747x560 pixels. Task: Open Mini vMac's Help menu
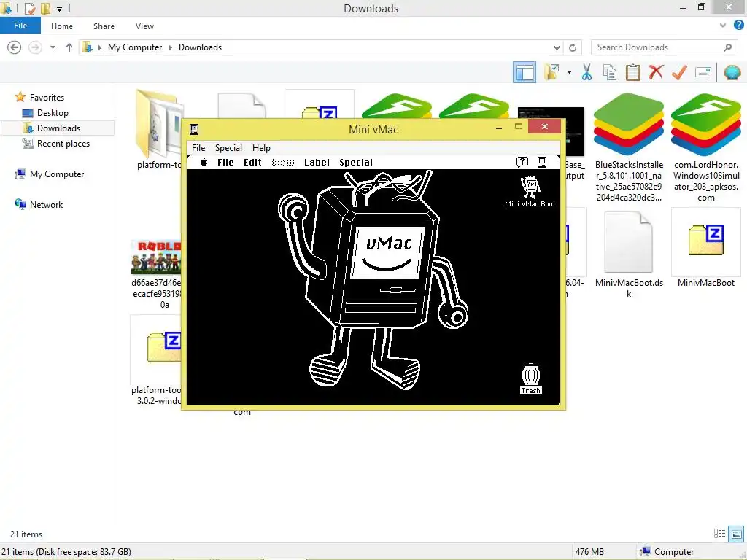(x=261, y=147)
